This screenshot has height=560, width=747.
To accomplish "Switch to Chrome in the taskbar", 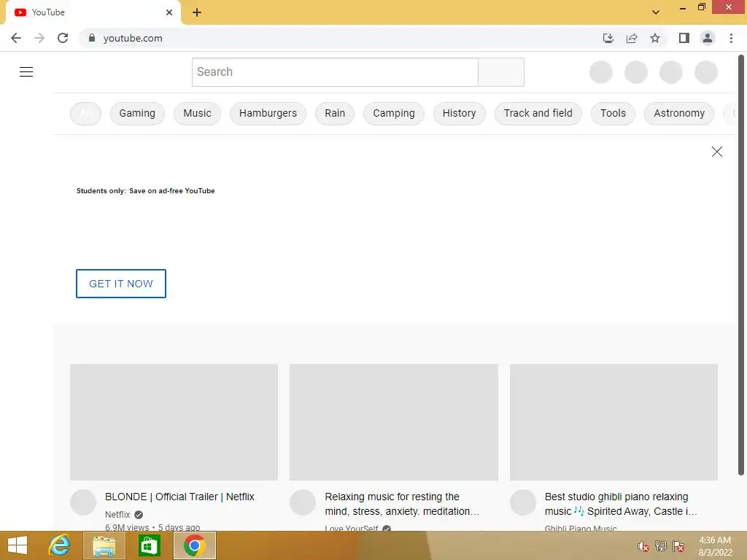I will pyautogui.click(x=194, y=545).
